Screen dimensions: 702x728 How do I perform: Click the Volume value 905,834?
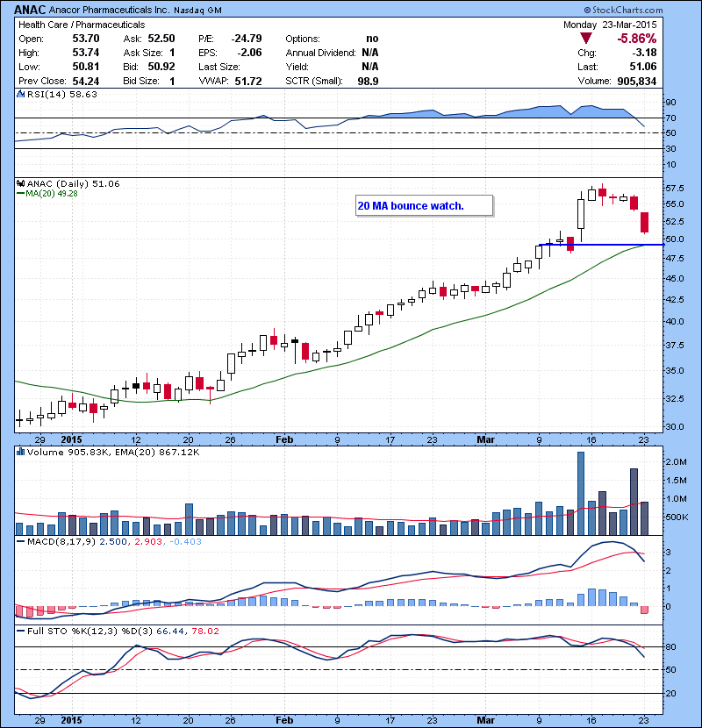point(636,81)
